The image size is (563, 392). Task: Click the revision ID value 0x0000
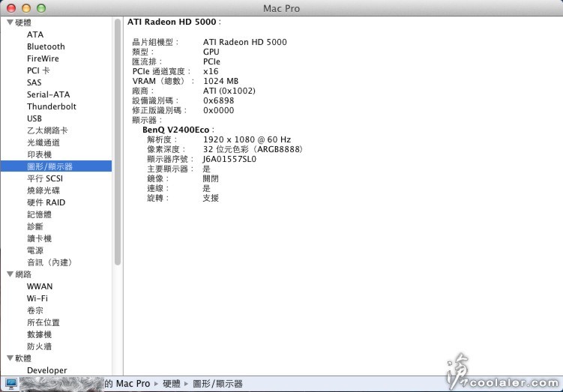219,110
